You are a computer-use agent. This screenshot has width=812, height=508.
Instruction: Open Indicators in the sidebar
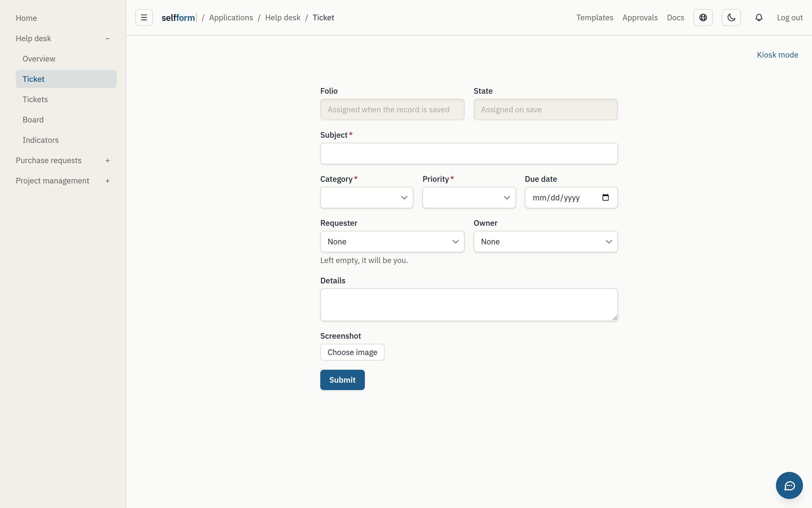click(41, 140)
